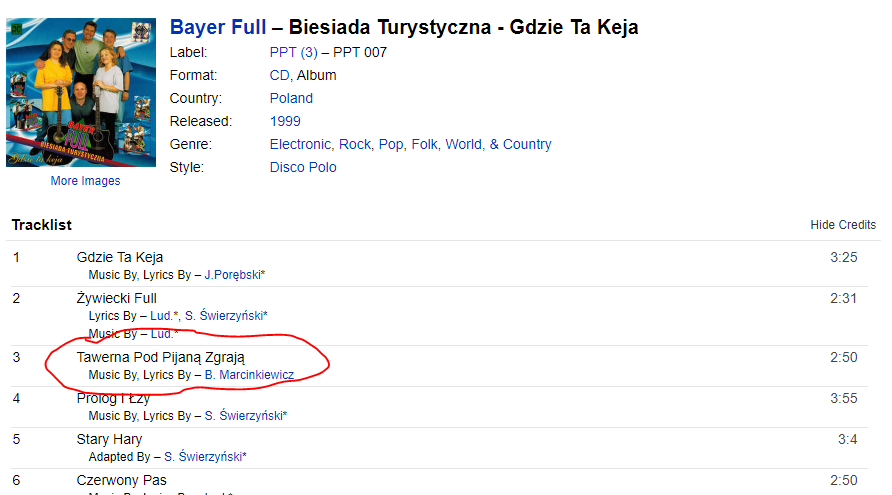Open the Bayer Full artist link
Screen dimensions: 892x495
[218, 27]
